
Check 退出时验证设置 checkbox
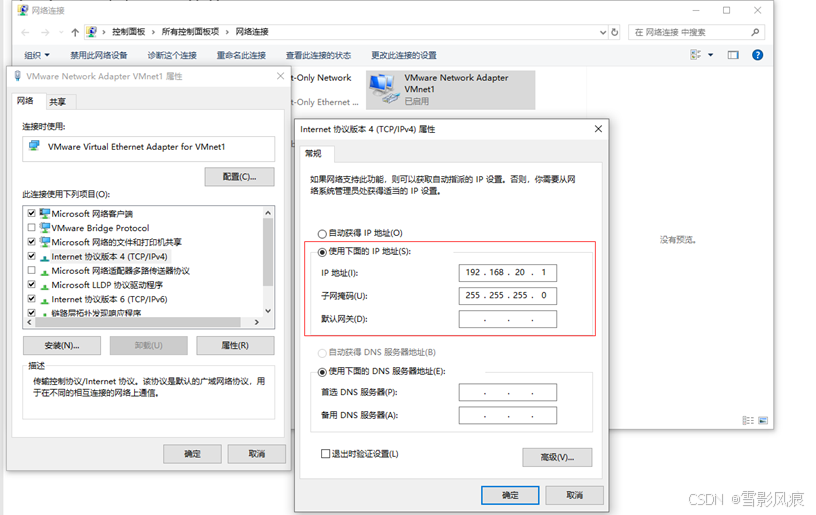326,454
